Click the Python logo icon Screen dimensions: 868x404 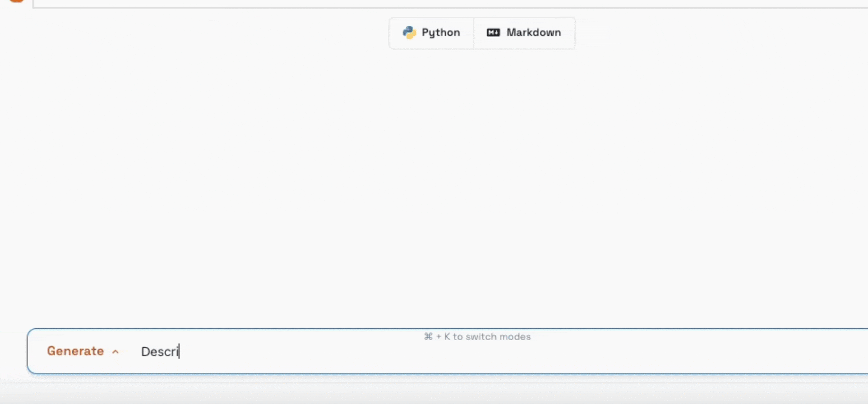(x=409, y=33)
